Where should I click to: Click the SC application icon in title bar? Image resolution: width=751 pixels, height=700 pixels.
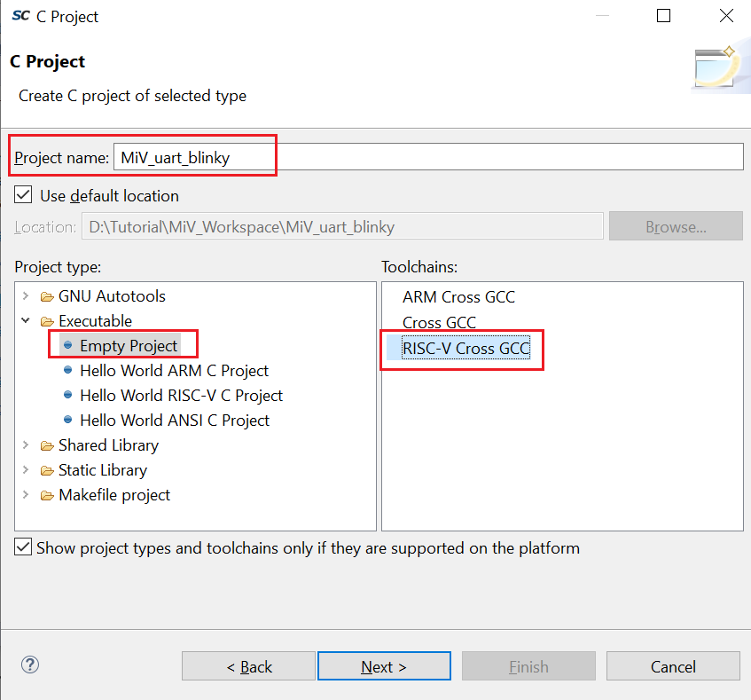pyautogui.click(x=21, y=16)
